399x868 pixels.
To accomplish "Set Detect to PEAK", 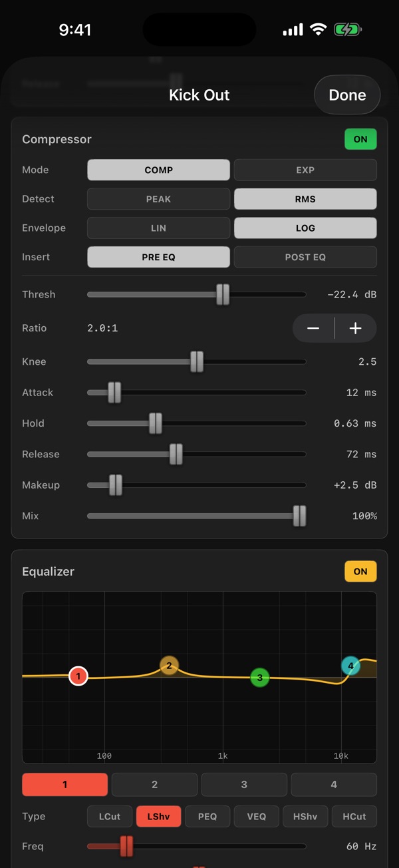I will point(158,199).
